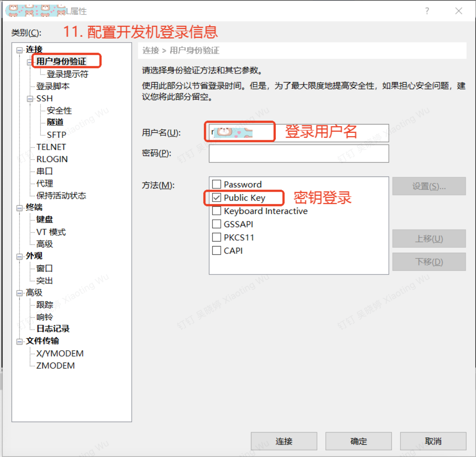
Task: Open the 隧道 settings under SSH
Action: 55,122
